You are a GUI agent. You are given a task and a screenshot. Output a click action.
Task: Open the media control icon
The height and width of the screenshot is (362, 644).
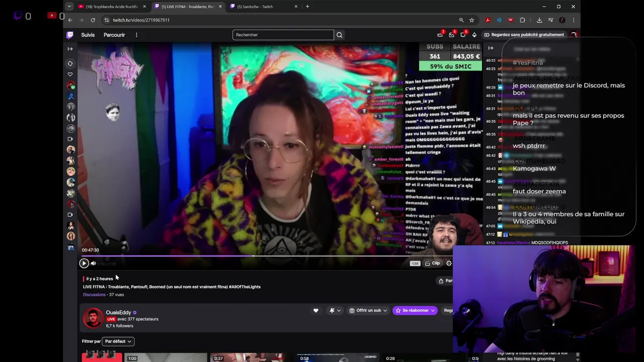[550, 20]
